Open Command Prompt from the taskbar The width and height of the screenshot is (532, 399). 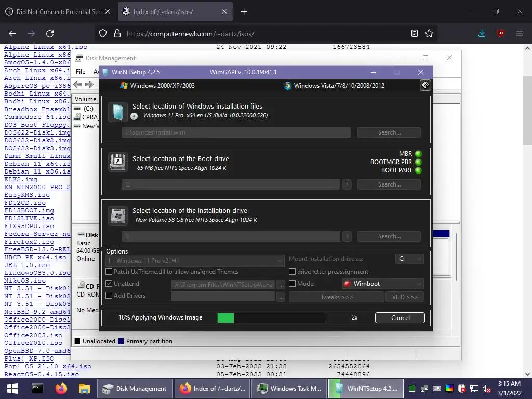click(37, 389)
